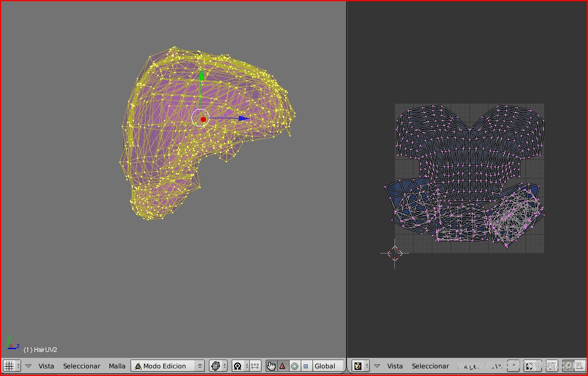
Task: Click the green Y-axis manipulator arrow
Action: 201,75
